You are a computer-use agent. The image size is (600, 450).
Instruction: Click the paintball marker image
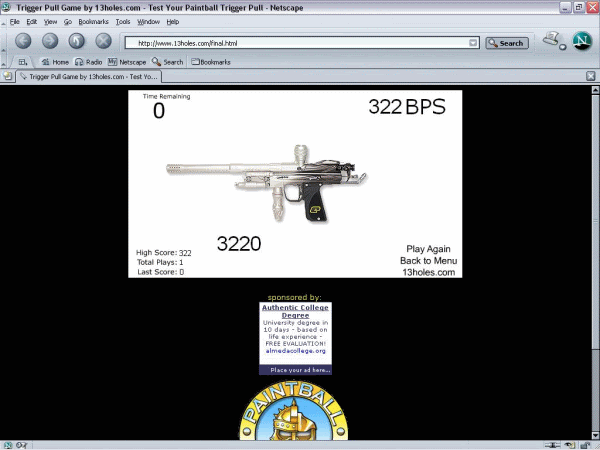[x=266, y=183]
